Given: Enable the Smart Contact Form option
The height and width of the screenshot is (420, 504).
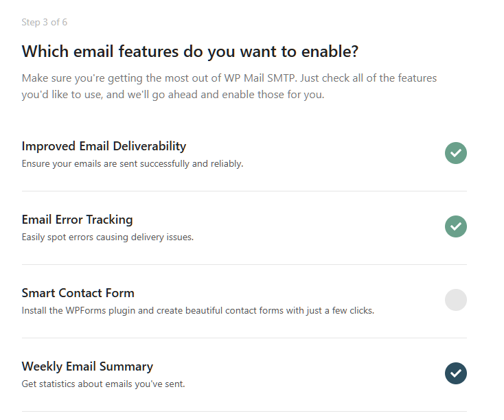Looking at the screenshot, I should 455,300.
